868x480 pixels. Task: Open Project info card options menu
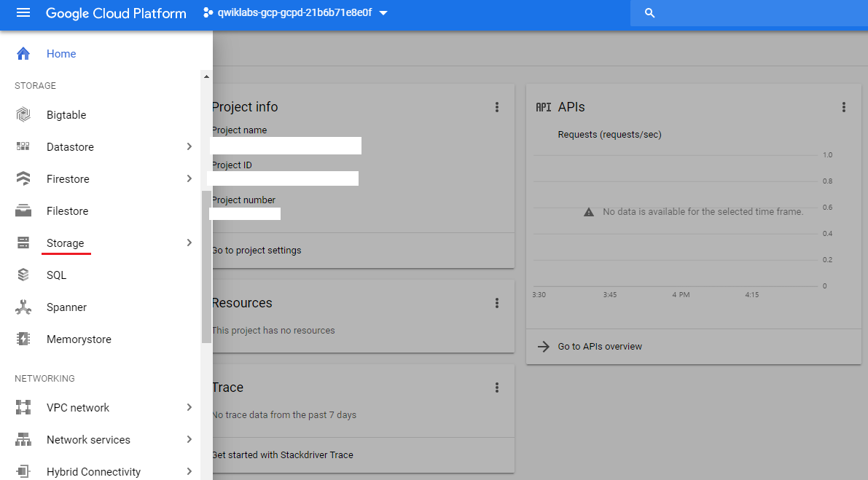(x=497, y=107)
